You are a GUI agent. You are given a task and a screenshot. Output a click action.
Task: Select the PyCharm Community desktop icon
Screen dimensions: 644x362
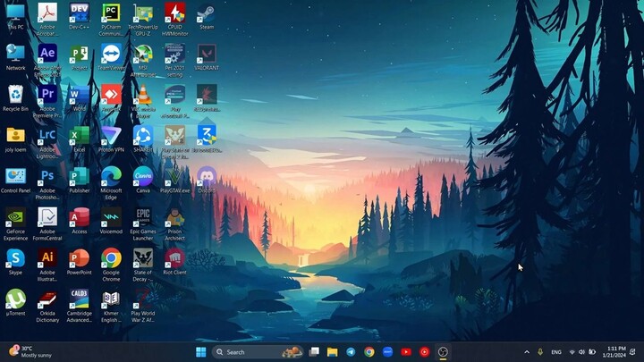(x=111, y=14)
